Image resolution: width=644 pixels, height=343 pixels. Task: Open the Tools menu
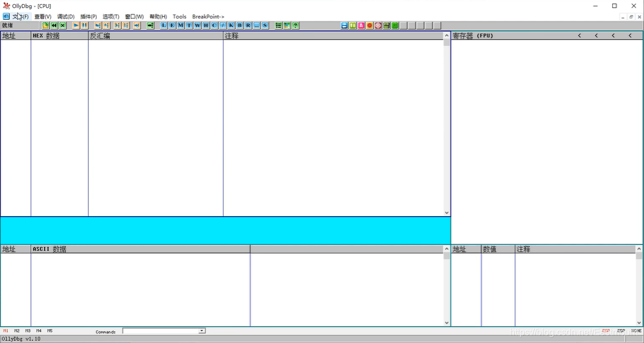(180, 16)
